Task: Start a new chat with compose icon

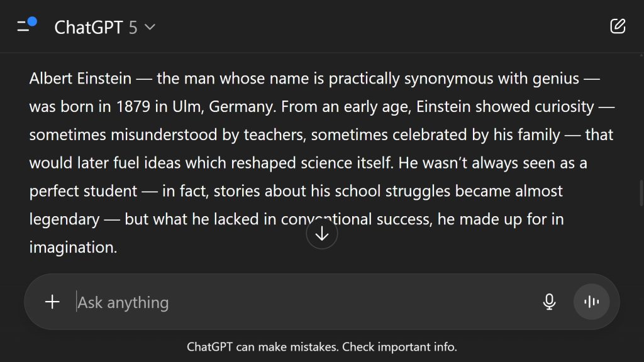Action: click(618, 26)
